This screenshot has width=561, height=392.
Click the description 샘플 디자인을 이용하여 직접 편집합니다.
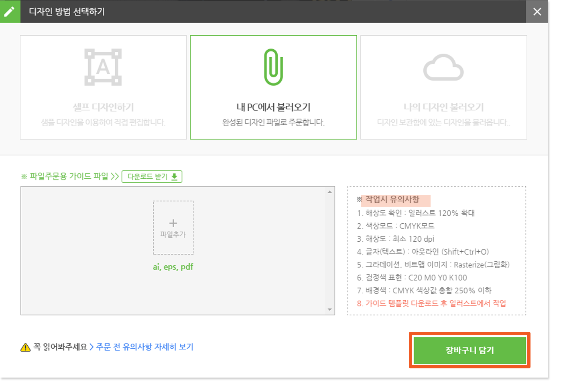[x=103, y=122]
